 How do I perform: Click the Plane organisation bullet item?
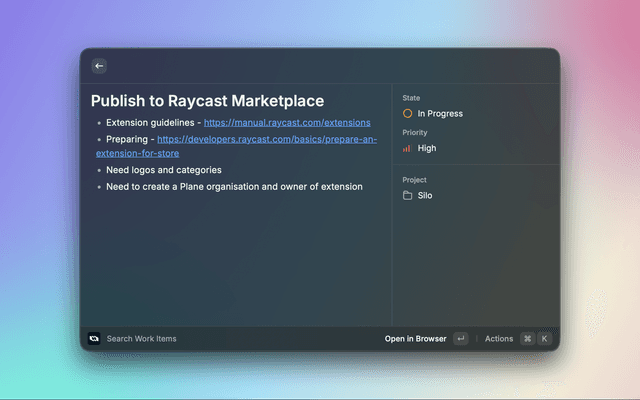pos(234,187)
